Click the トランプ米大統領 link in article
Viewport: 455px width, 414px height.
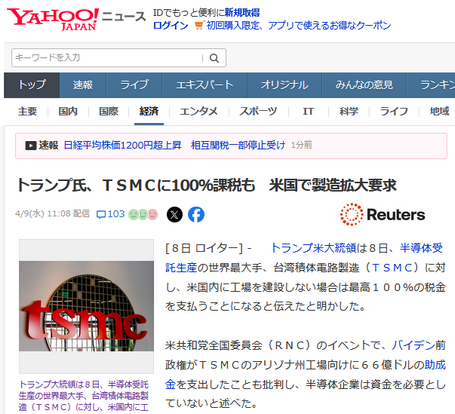(314, 248)
